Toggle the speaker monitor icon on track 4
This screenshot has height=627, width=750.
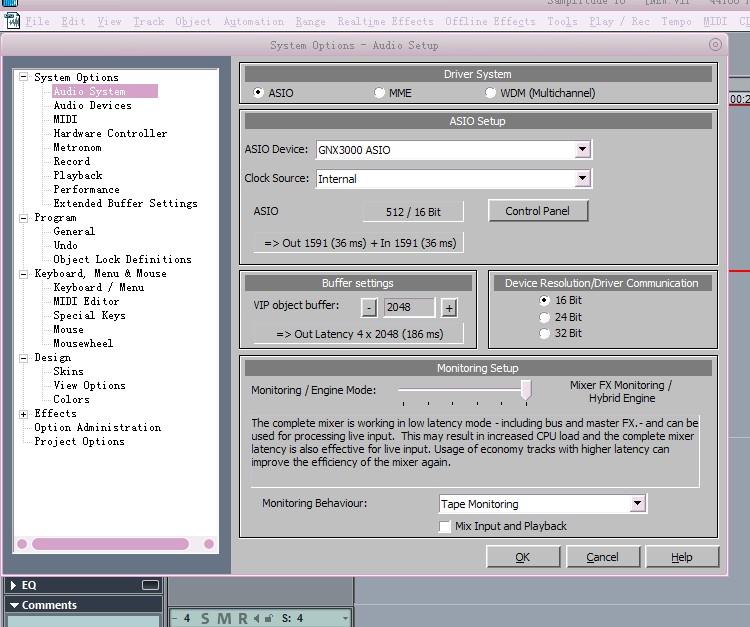click(x=256, y=619)
